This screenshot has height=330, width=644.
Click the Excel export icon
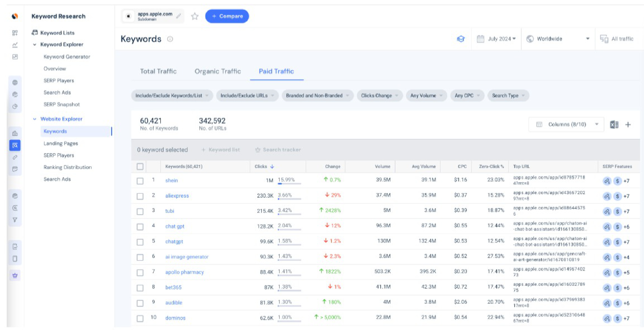coord(614,124)
